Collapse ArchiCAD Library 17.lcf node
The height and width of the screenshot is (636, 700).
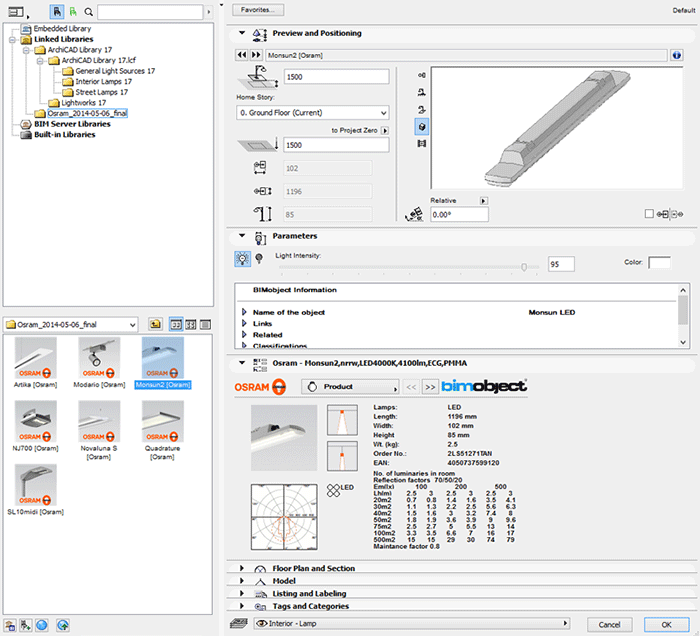pos(40,61)
